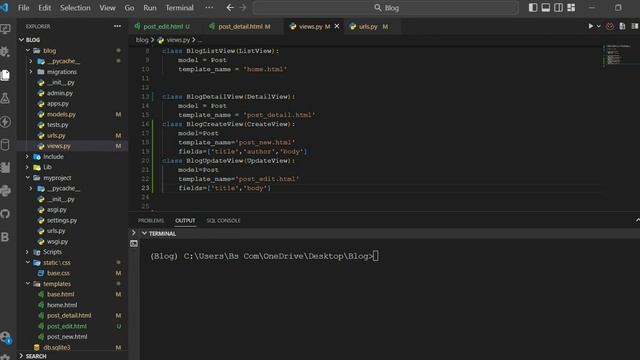Open the File menu

point(23,8)
